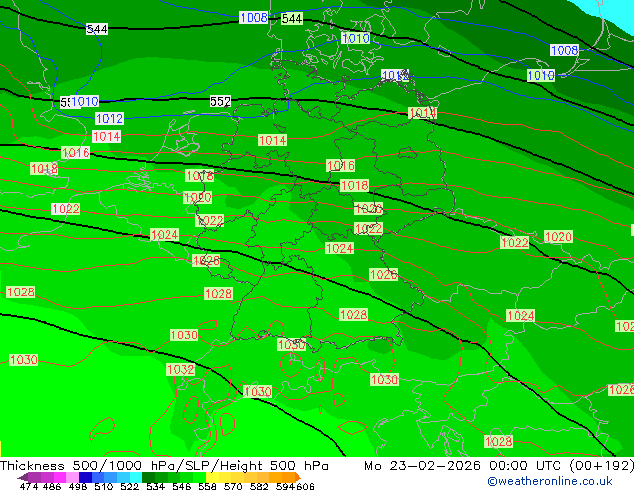The height and width of the screenshot is (490, 634).
Task: Pick the darkest green swatch above 534
Action: 148,477
